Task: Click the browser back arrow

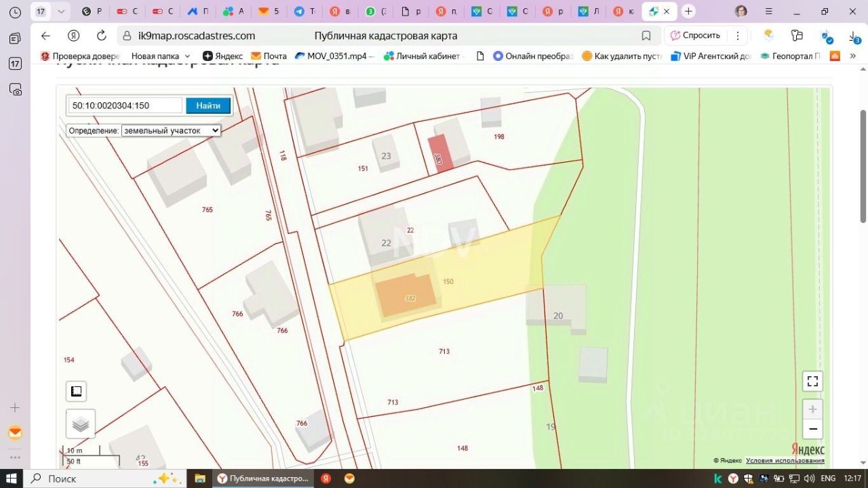Action: click(x=45, y=36)
